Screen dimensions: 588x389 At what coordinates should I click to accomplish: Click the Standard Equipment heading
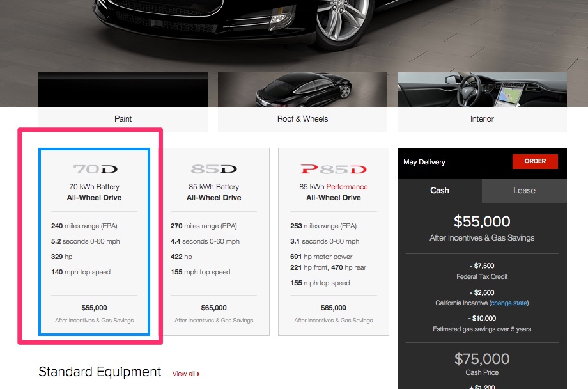tap(100, 372)
